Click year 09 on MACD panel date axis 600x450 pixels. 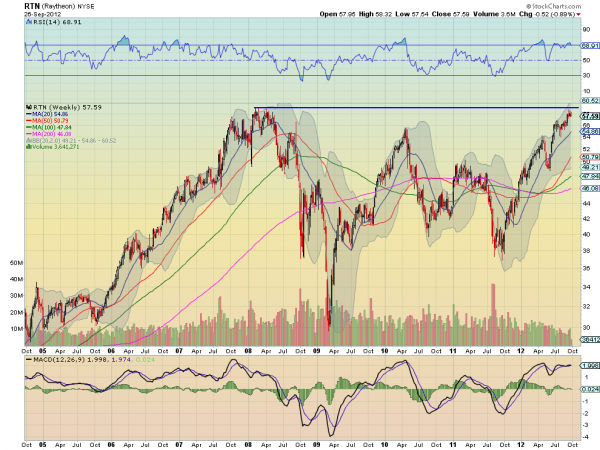tap(316, 445)
